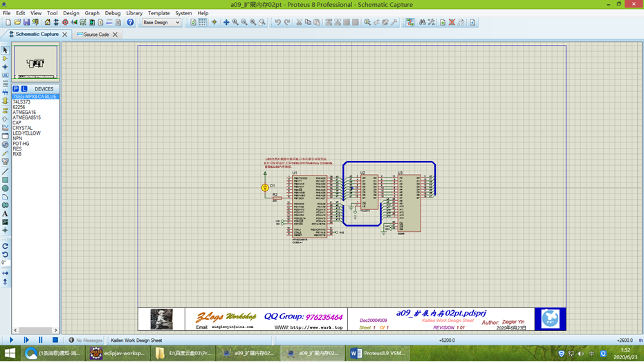Select the Selection Mode arrow tool

pyautogui.click(x=5, y=50)
